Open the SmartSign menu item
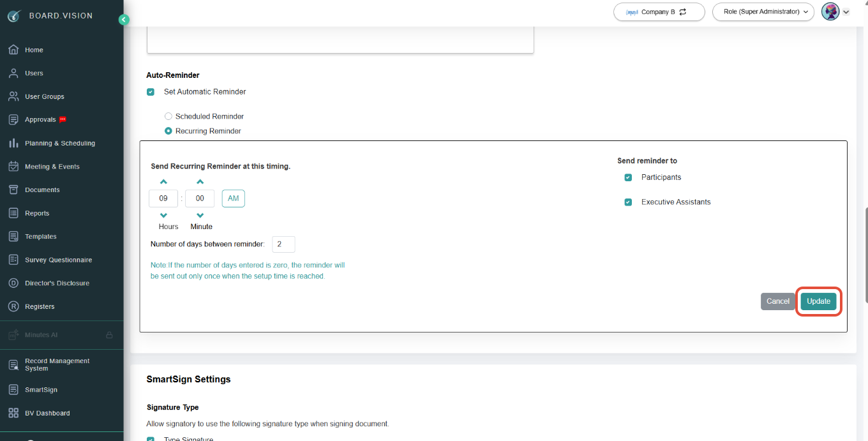This screenshot has width=868, height=441. point(41,389)
